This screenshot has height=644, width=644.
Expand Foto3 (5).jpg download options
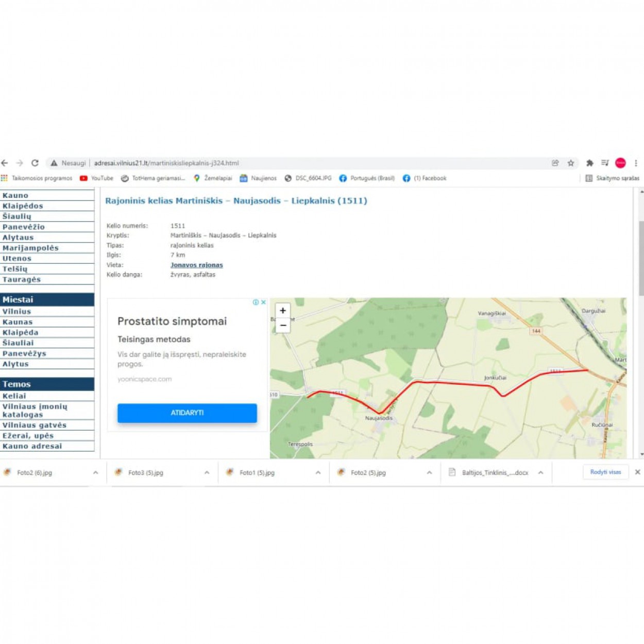pyautogui.click(x=207, y=472)
